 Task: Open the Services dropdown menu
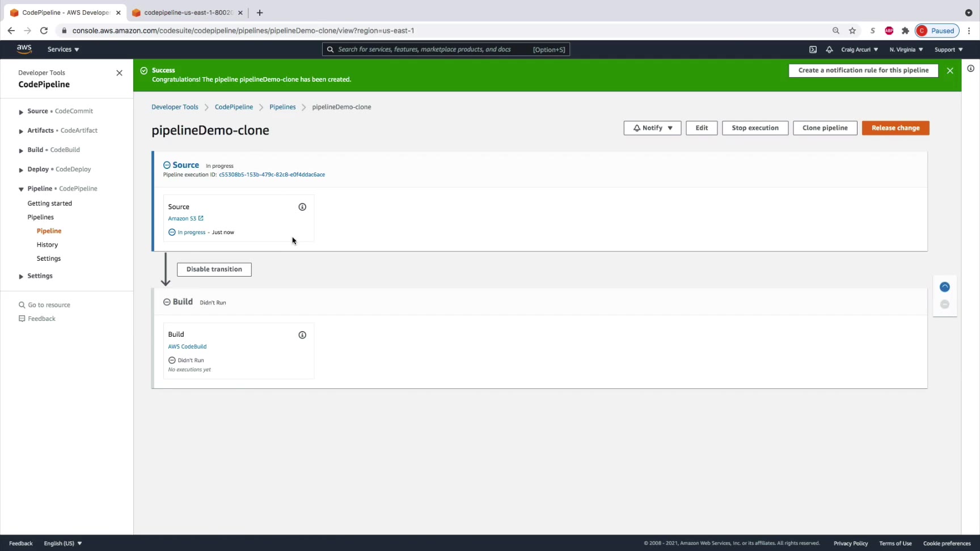[x=63, y=49]
